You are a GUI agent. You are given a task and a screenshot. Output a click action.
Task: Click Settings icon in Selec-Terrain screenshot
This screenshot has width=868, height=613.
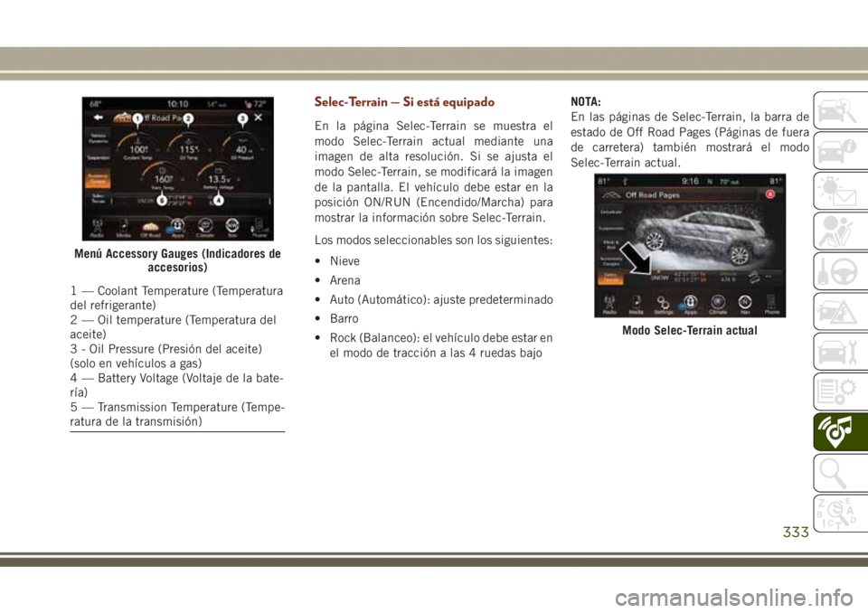[x=663, y=304]
